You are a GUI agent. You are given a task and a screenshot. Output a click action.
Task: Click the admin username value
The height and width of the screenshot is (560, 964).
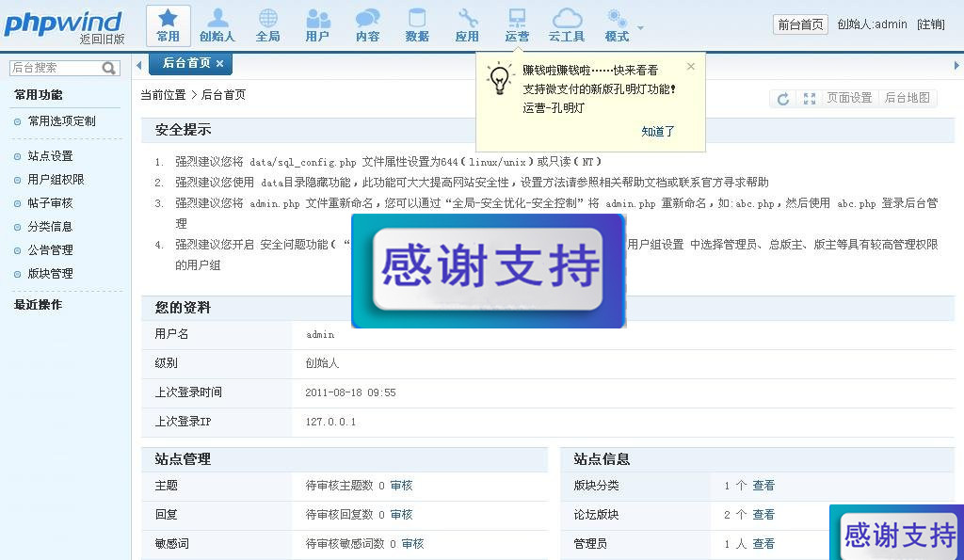[320, 334]
